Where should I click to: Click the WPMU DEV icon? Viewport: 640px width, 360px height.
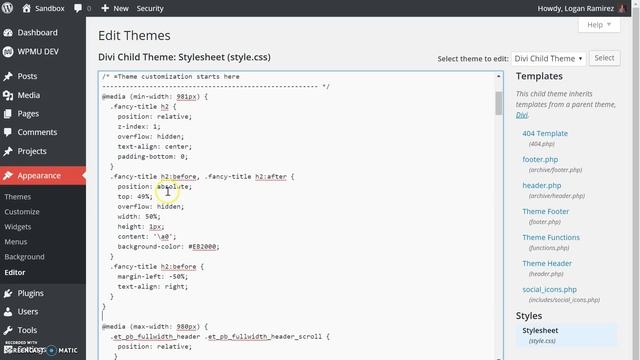8,52
